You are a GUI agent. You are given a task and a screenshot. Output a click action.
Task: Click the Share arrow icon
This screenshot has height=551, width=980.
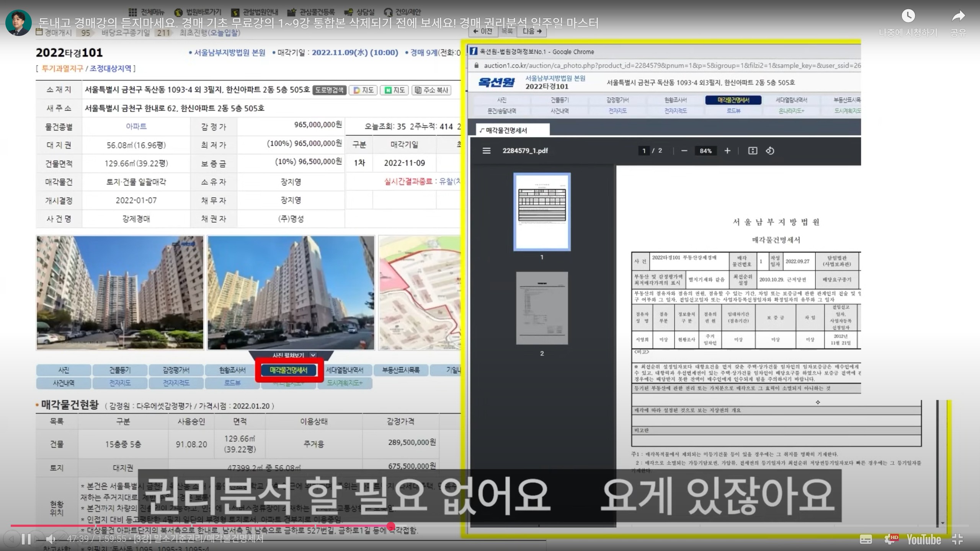958,16
